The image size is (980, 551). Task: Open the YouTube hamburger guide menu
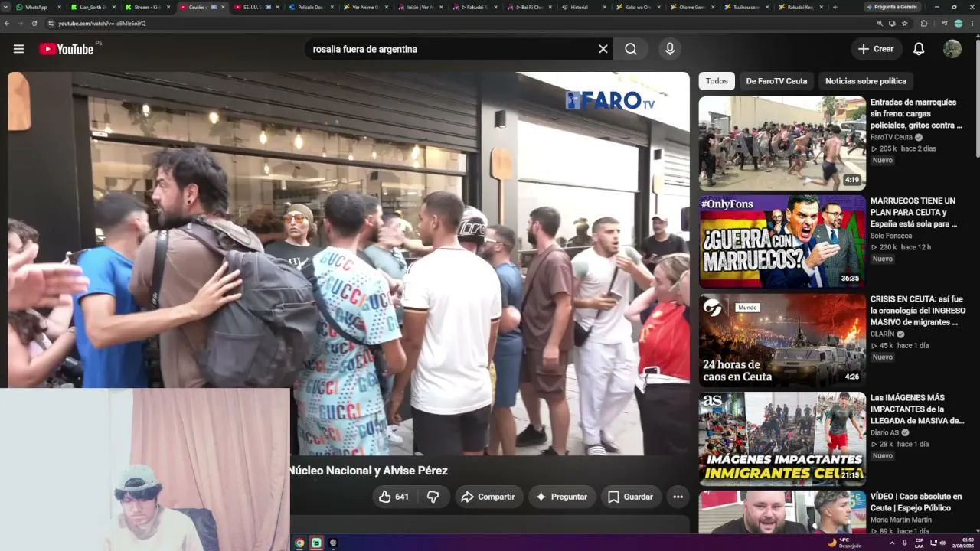tap(19, 49)
